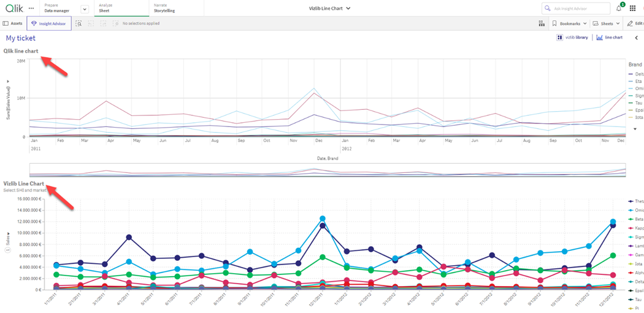Toggle Kappa series in Vizlib legend
The image size is (644, 313).
coord(636,228)
